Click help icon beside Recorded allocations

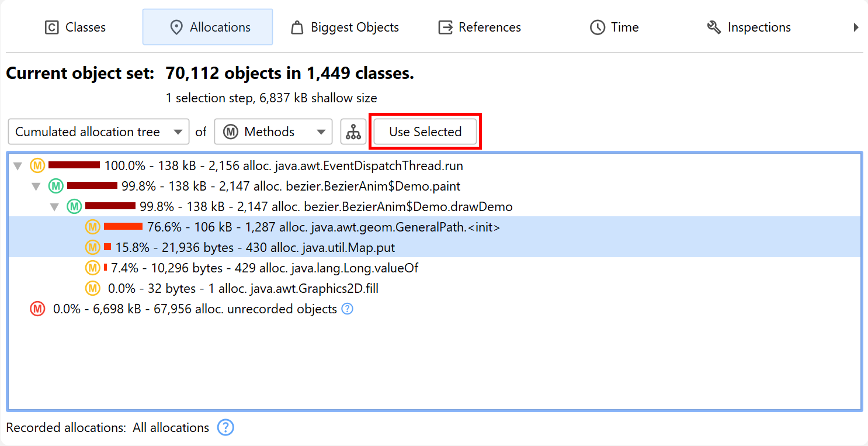[225, 428]
